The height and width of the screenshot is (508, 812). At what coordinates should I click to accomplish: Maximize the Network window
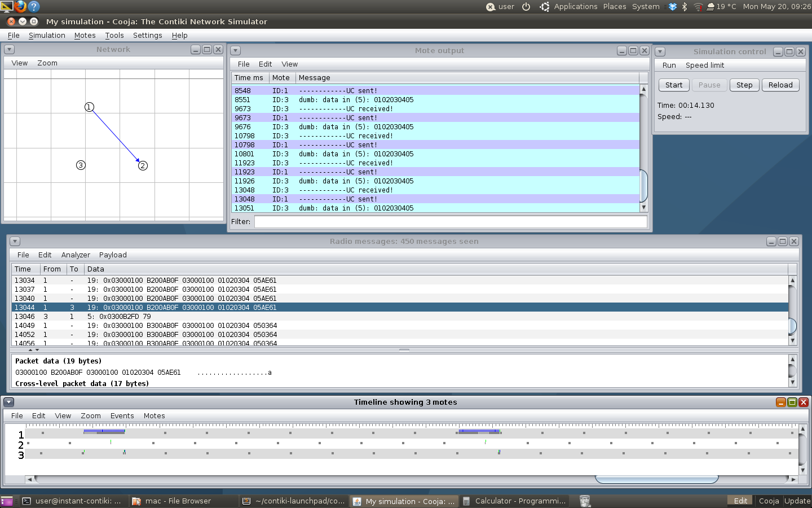pyautogui.click(x=207, y=50)
